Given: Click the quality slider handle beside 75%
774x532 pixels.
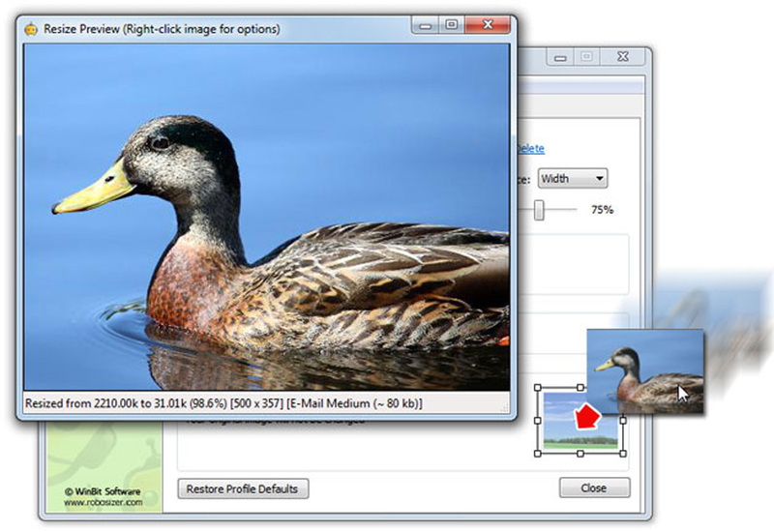Looking at the screenshot, I should (539, 210).
